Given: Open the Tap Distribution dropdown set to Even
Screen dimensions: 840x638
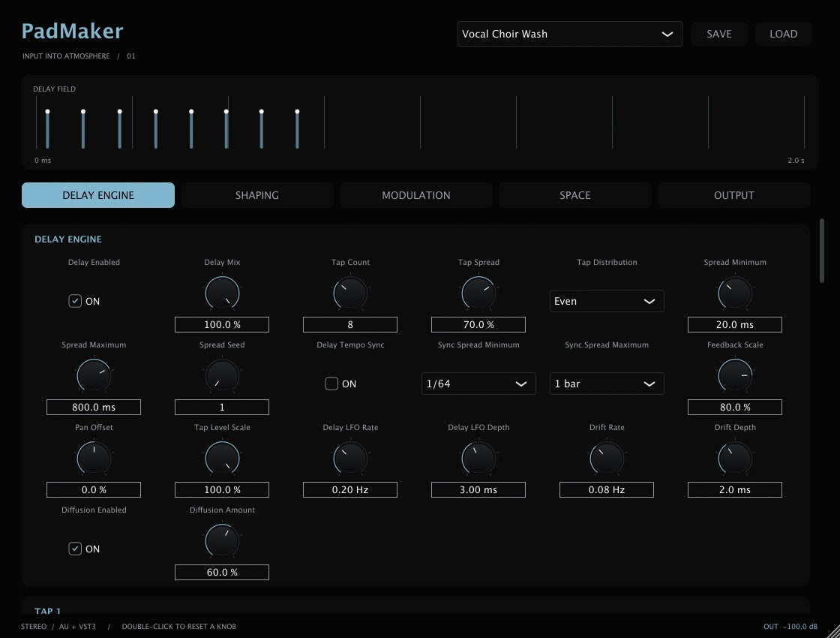Looking at the screenshot, I should [607, 301].
